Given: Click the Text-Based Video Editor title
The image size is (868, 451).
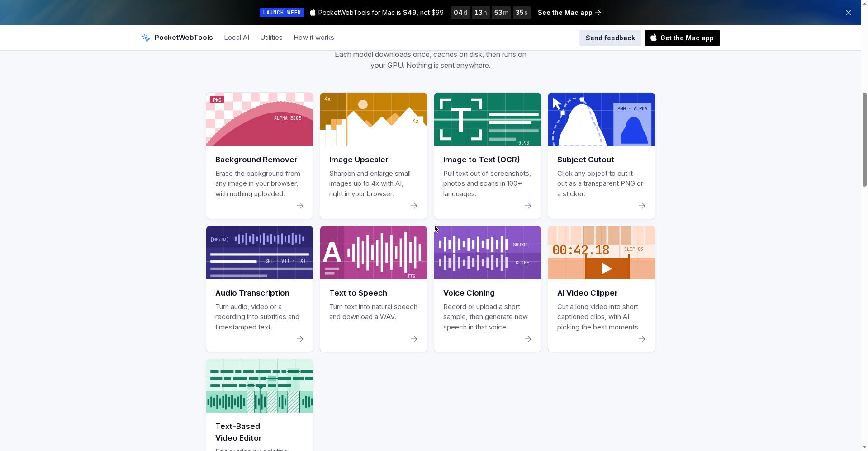Looking at the screenshot, I should (x=238, y=432).
